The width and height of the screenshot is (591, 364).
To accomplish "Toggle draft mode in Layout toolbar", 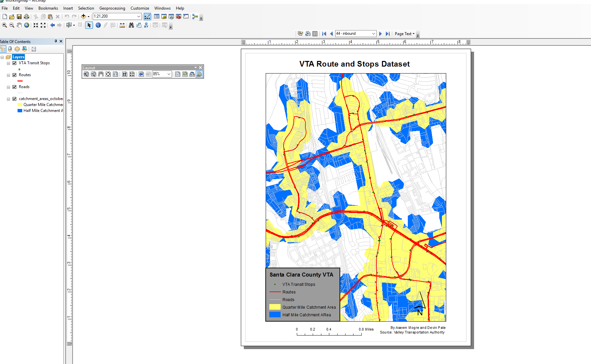I will (178, 74).
